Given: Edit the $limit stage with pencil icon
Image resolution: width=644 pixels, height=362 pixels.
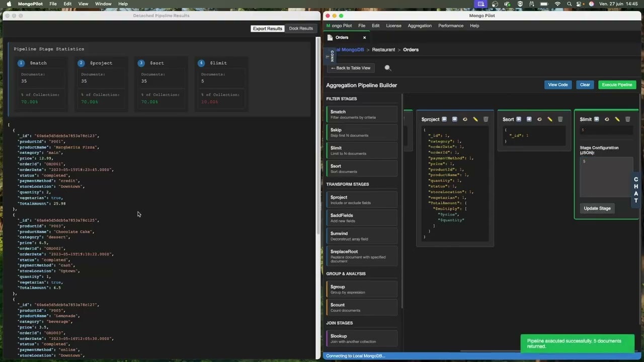Looking at the screenshot, I should [617, 119].
